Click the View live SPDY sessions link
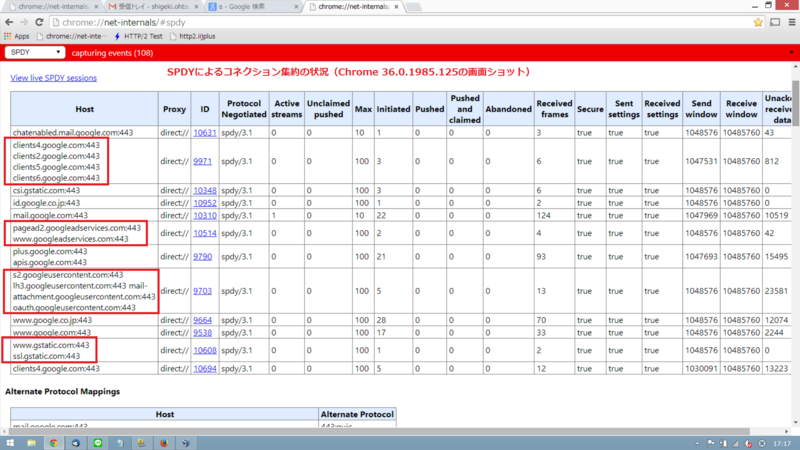This screenshot has width=800, height=450. tap(54, 78)
